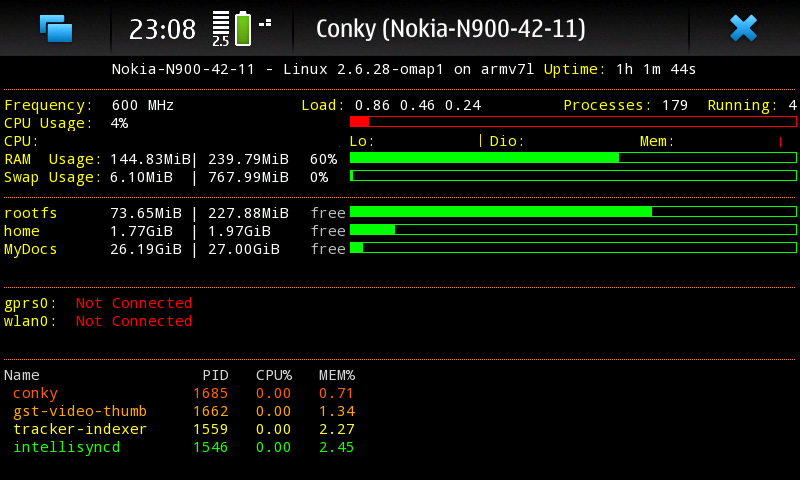Click the Processes count 179
This screenshot has height=480, width=800.
point(675,106)
